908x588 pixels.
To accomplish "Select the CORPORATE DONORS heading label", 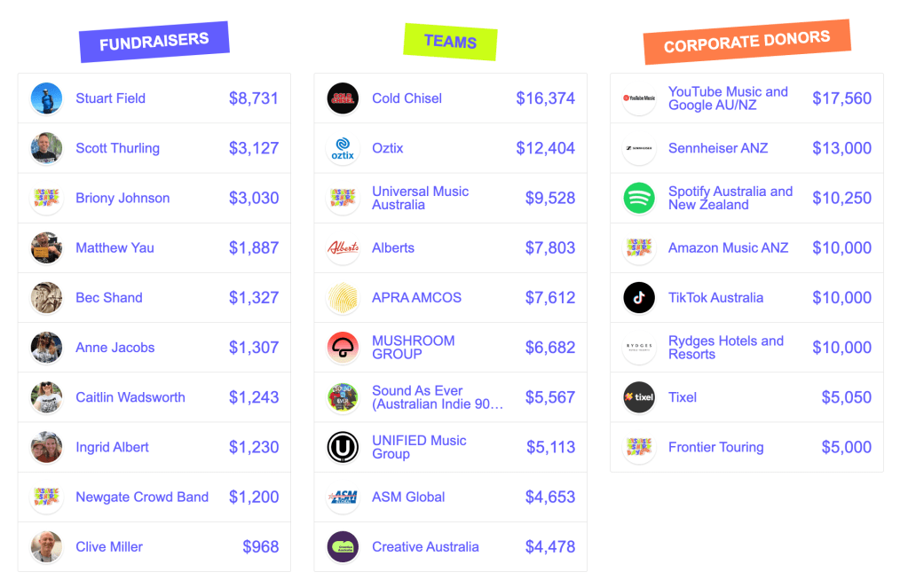I will point(746,42).
